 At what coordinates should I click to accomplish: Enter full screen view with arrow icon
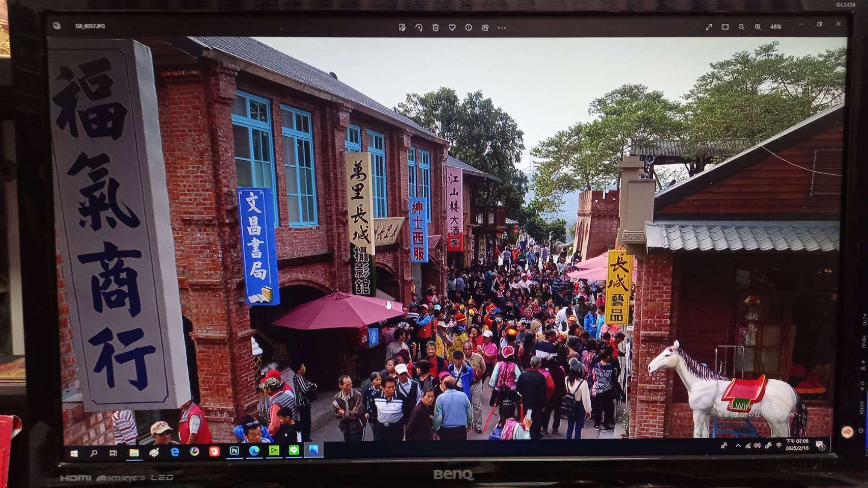click(709, 27)
